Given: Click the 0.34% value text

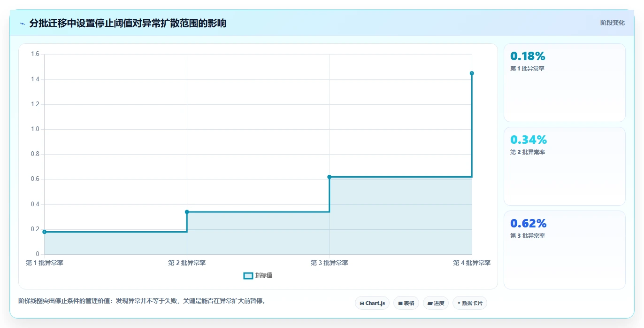Looking at the screenshot, I should click(x=529, y=140).
